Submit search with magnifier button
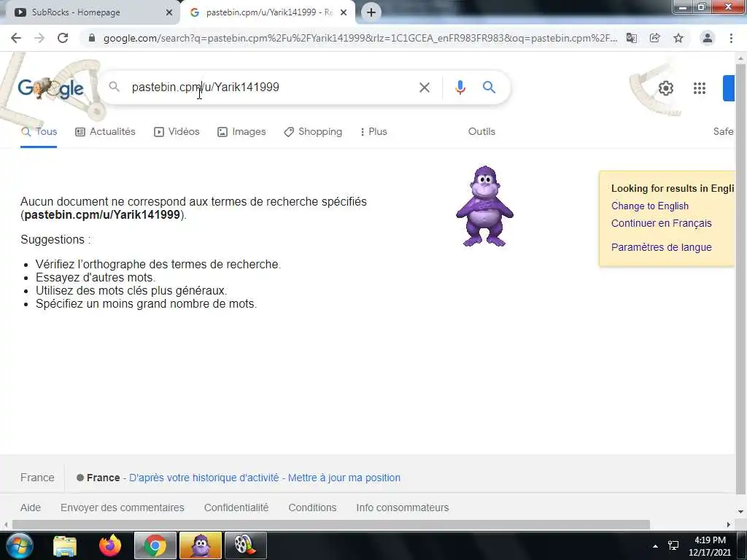The width and height of the screenshot is (747, 560). (x=489, y=87)
